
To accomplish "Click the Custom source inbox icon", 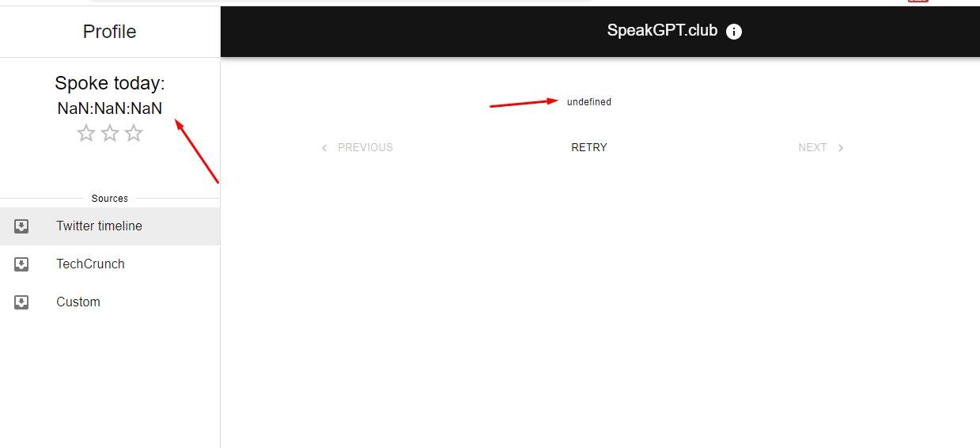I will [x=21, y=302].
